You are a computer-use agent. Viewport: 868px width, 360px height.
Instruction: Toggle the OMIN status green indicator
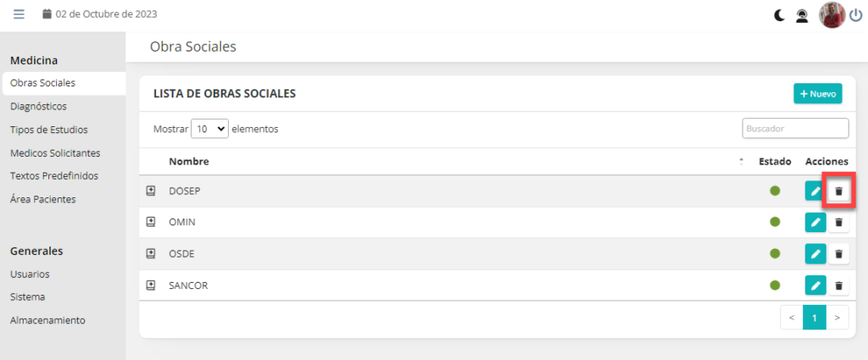775,222
